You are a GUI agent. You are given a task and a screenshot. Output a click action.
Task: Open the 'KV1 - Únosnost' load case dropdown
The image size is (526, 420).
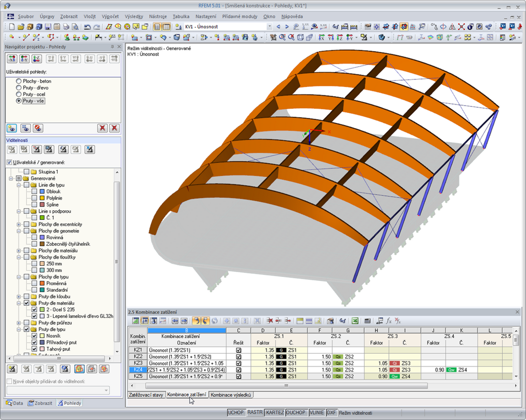point(269,27)
